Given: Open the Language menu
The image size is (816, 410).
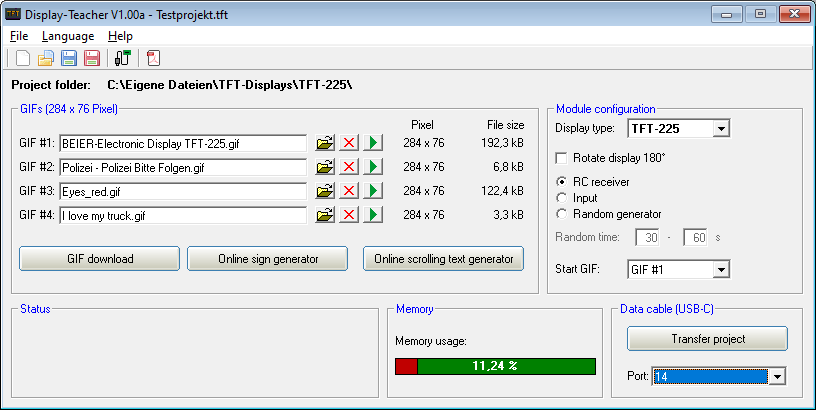Looking at the screenshot, I should coord(68,36).
